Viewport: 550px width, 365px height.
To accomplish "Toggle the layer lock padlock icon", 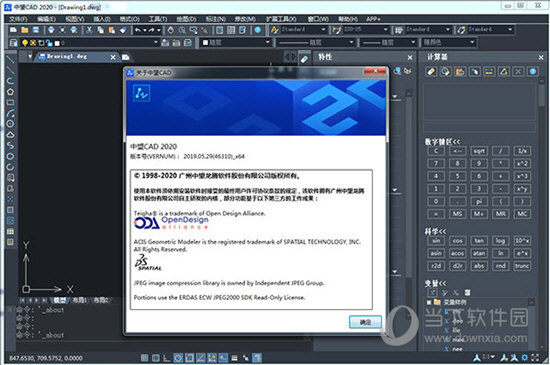I will [x=49, y=43].
